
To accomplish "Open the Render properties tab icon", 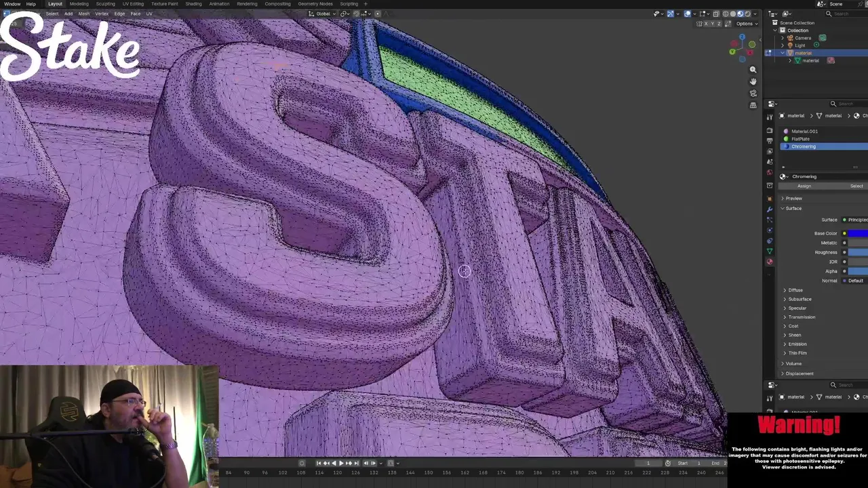I will (x=769, y=129).
